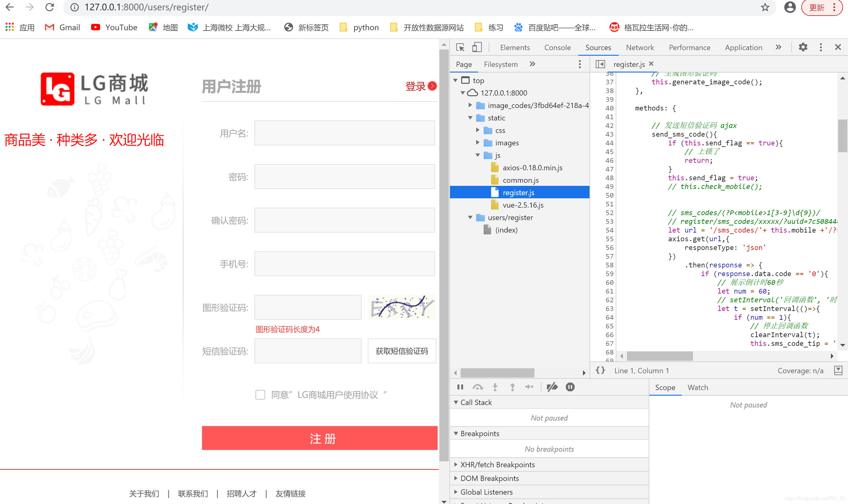848x504 pixels.
Task: Switch to the Network tab
Action: [x=640, y=47]
